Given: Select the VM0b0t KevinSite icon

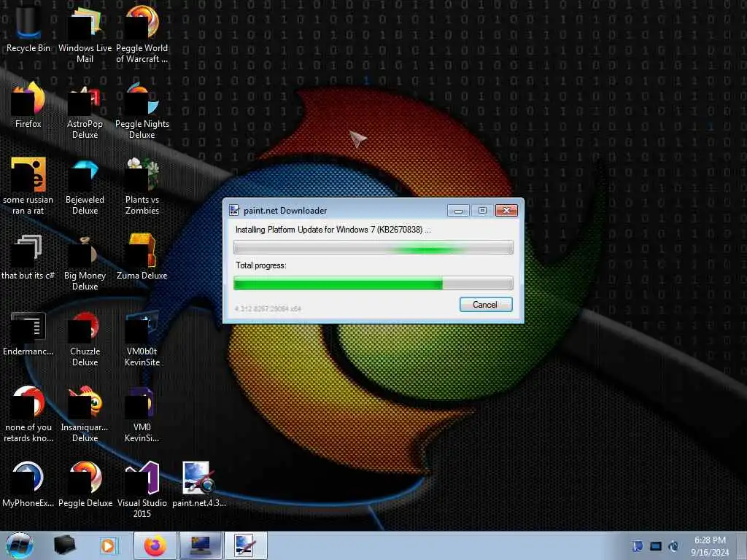Looking at the screenshot, I should [x=142, y=338].
